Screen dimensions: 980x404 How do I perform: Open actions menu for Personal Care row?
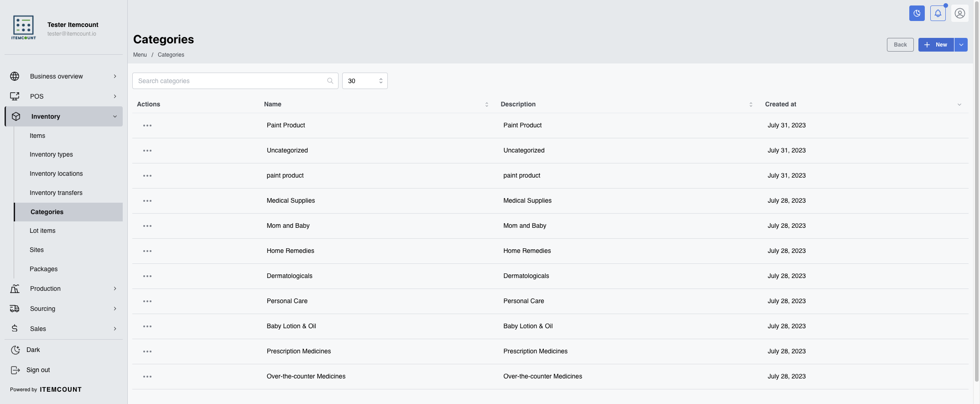[x=147, y=301]
